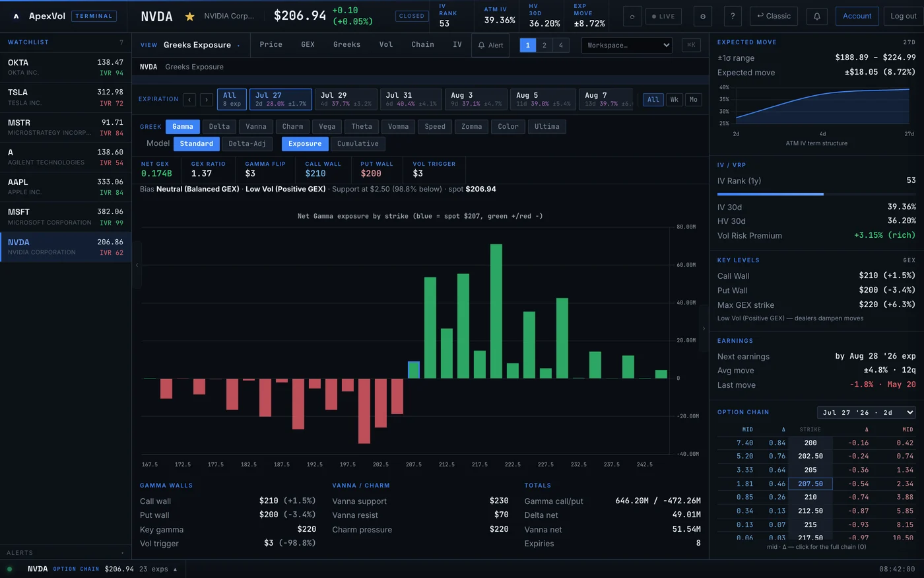Screen dimensions: 924x578
Task: Switch to the IV tab
Action: (x=457, y=45)
